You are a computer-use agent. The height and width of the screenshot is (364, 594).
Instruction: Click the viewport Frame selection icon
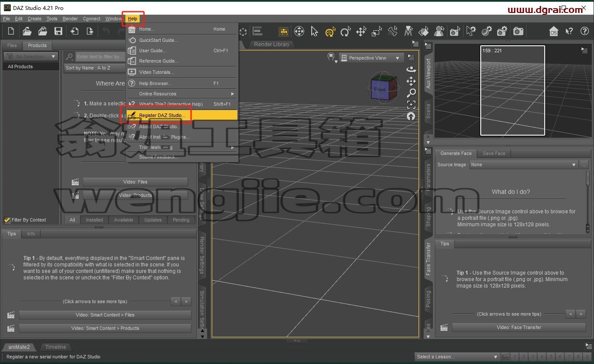tap(411, 104)
